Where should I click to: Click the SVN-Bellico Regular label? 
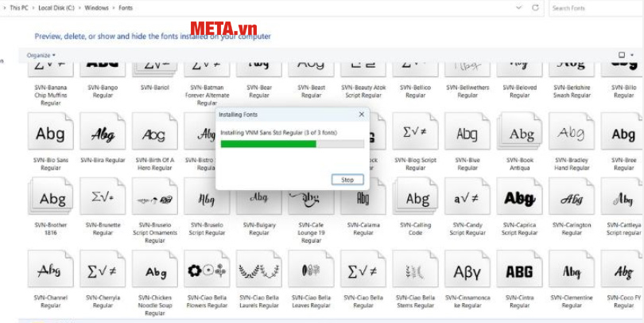415,91
